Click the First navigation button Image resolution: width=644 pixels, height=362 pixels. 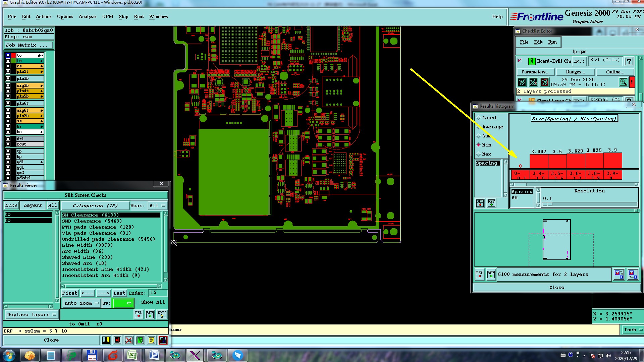point(70,293)
